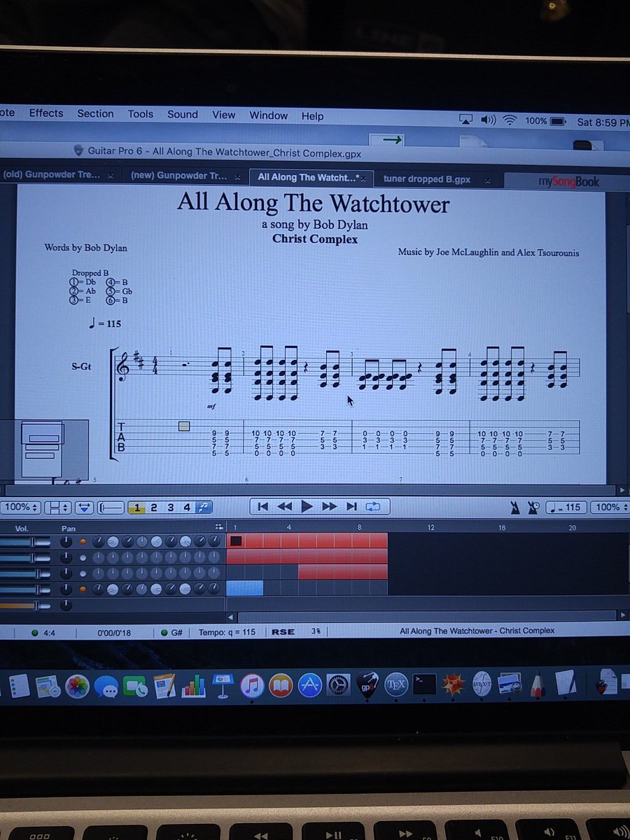Open the Guitar Pro icon in the Dock

click(367, 684)
